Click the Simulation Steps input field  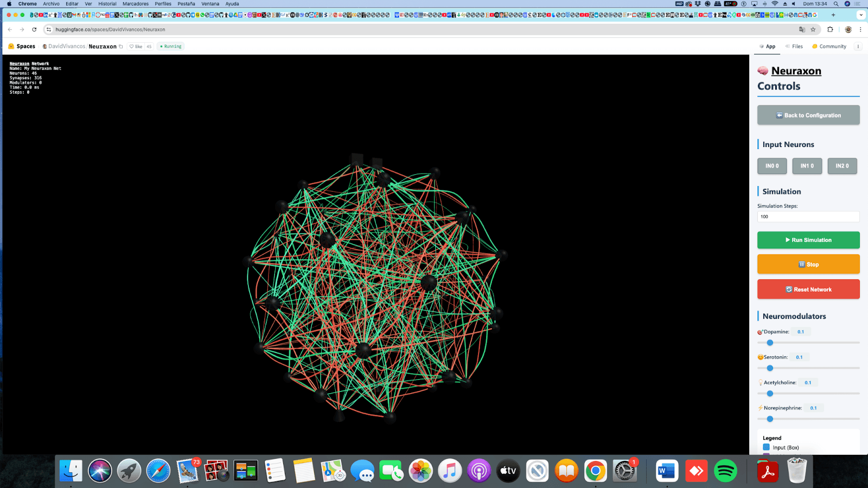pos(808,216)
